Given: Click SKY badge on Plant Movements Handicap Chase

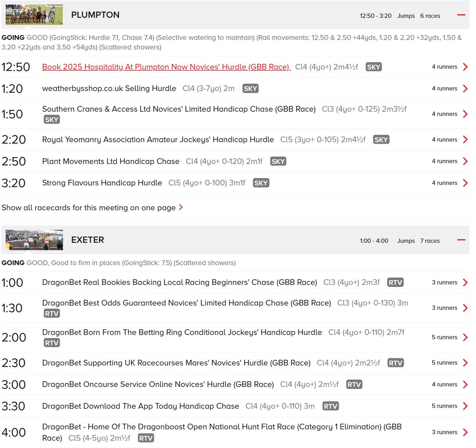Looking at the screenshot, I should 278,162.
